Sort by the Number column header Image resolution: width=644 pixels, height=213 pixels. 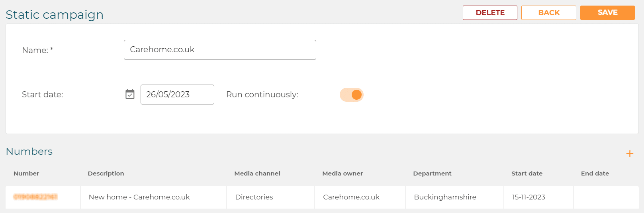click(x=26, y=174)
